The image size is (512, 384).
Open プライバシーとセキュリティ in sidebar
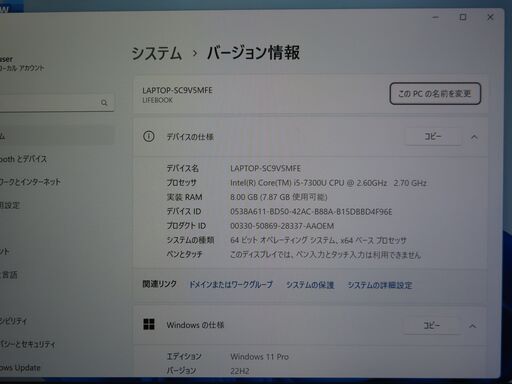click(27, 344)
